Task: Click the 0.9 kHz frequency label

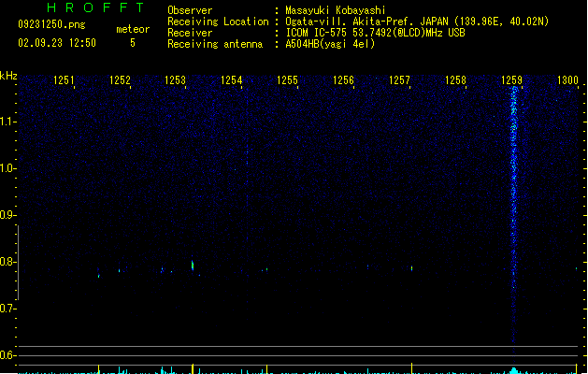Action: (7, 215)
